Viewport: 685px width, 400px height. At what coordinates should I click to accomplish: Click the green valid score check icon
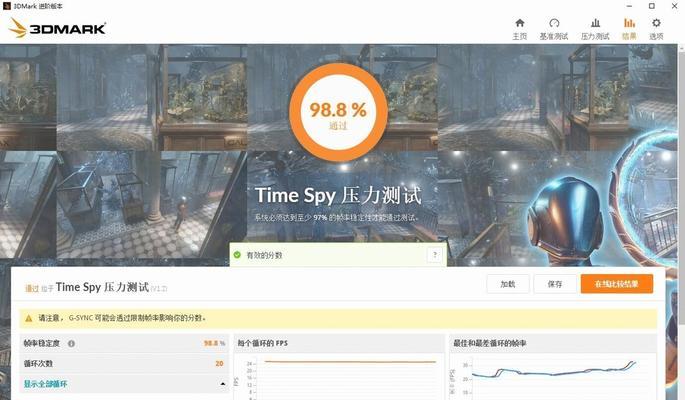pos(237,255)
